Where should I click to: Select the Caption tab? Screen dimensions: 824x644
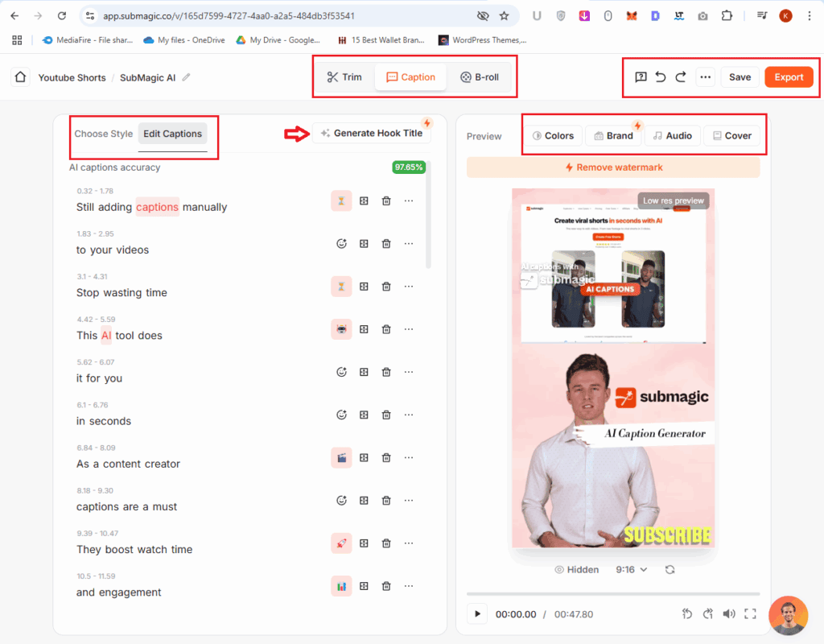click(410, 77)
